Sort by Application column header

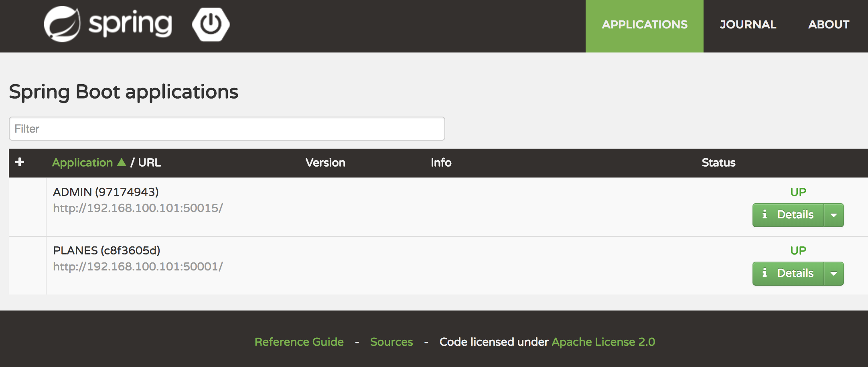point(83,163)
